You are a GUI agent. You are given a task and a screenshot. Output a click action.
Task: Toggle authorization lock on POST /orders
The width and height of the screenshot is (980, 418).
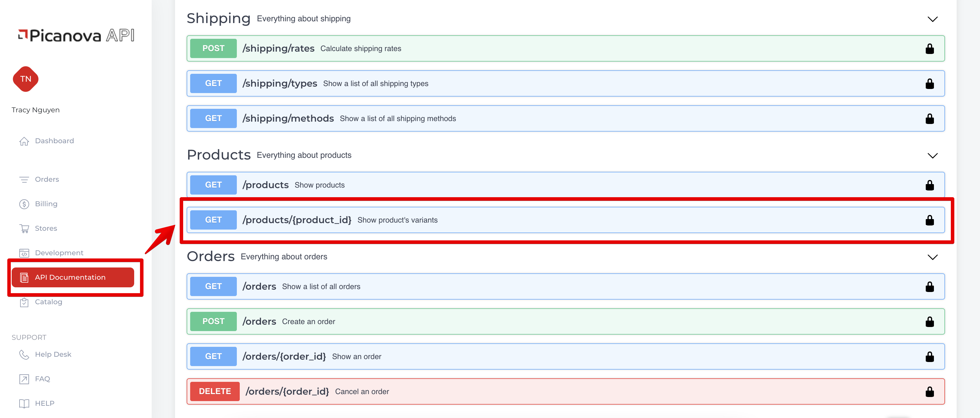[x=930, y=322]
